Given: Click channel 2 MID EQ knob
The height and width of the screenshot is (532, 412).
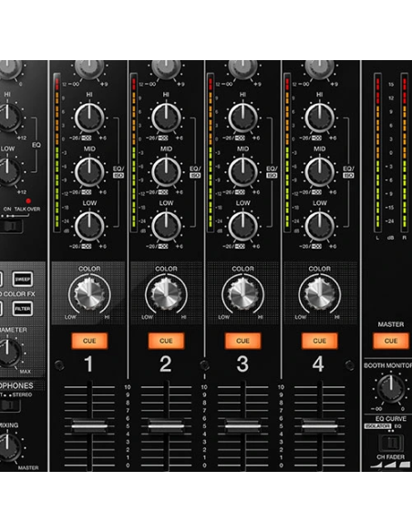Looking at the screenshot, I should pyautogui.click(x=166, y=172).
